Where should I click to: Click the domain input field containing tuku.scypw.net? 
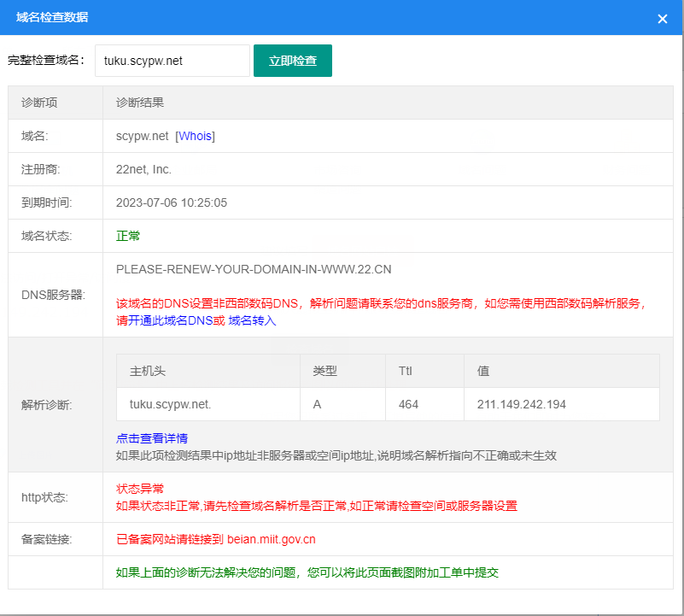[172, 61]
